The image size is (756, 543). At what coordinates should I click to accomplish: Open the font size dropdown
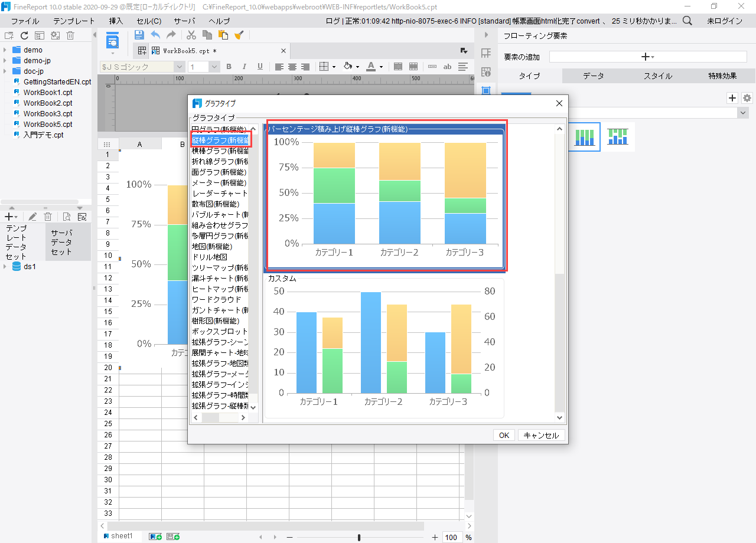click(214, 67)
